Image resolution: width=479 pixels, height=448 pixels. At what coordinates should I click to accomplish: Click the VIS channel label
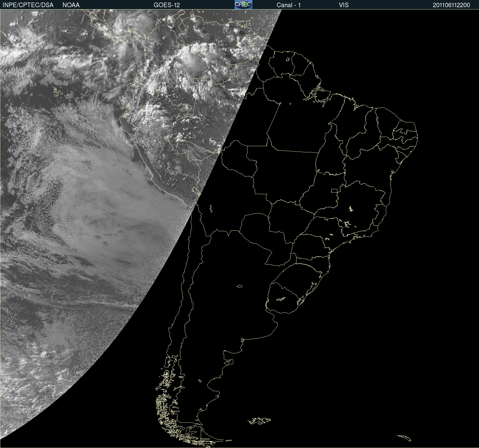[344, 5]
